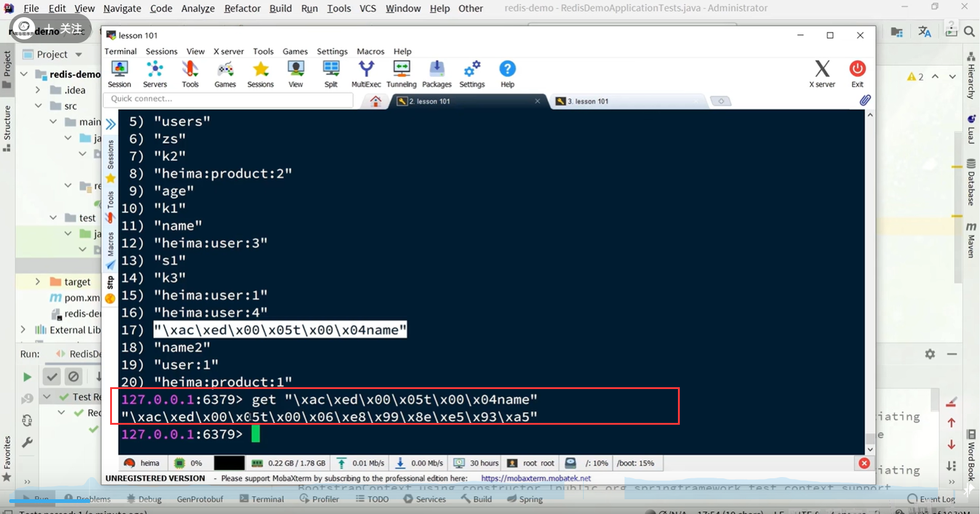Open the Games toolbar icon
This screenshot has width=980, height=514.
(225, 74)
